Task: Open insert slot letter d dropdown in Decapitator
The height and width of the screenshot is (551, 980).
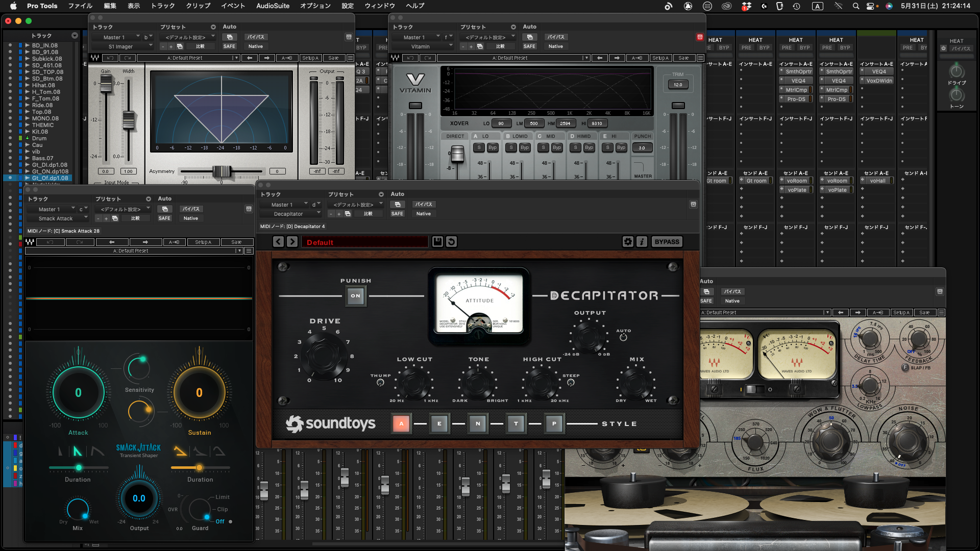Action: (316, 205)
